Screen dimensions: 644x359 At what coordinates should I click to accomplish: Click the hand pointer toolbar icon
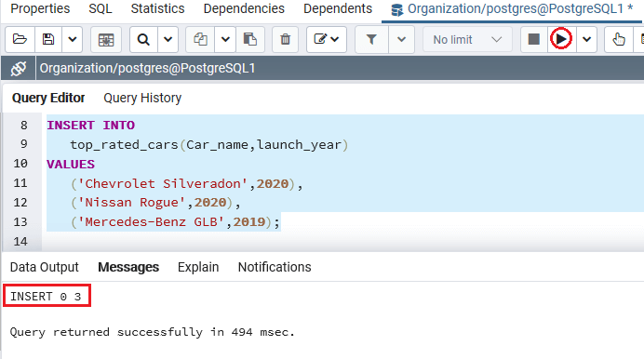[619, 39]
